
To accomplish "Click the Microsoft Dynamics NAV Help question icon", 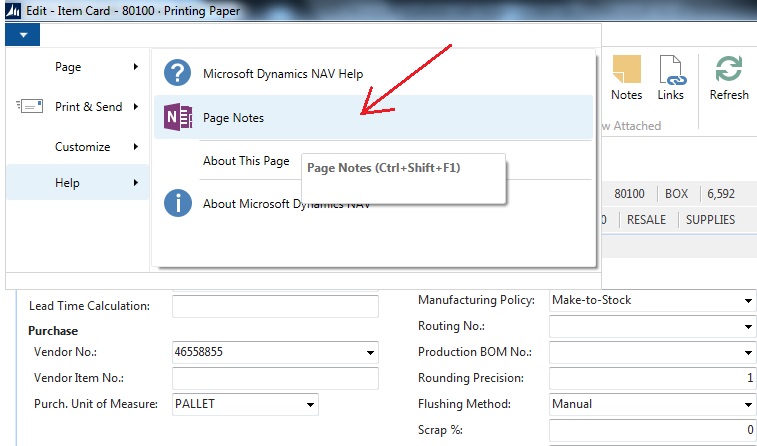I will 177,73.
